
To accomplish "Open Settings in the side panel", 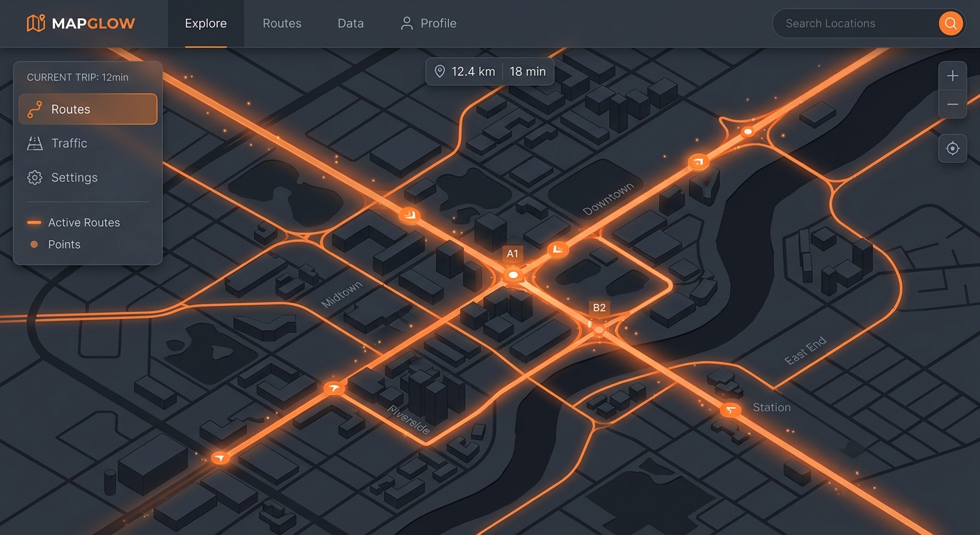I will click(x=88, y=178).
